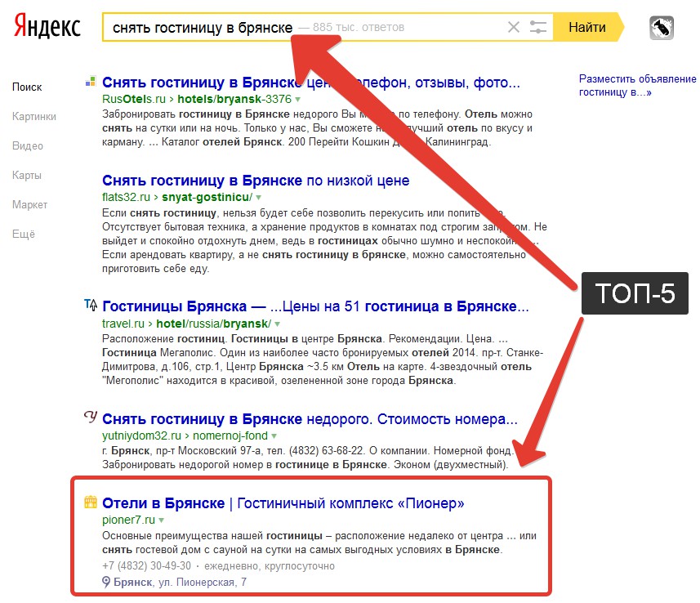
Task: Select Поиск in the left menu
Action: 27,87
